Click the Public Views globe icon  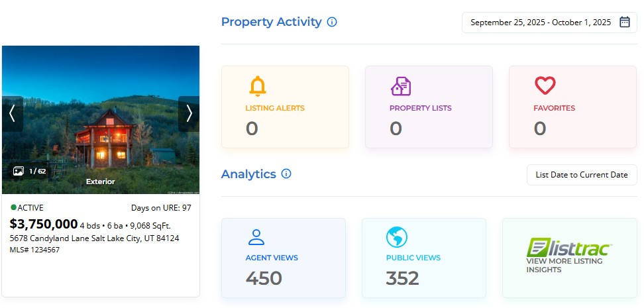(396, 237)
